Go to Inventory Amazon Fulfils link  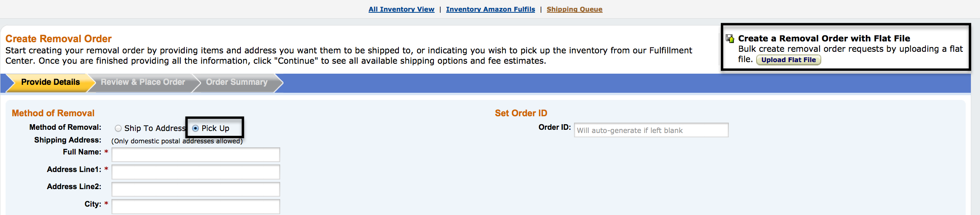pos(490,9)
